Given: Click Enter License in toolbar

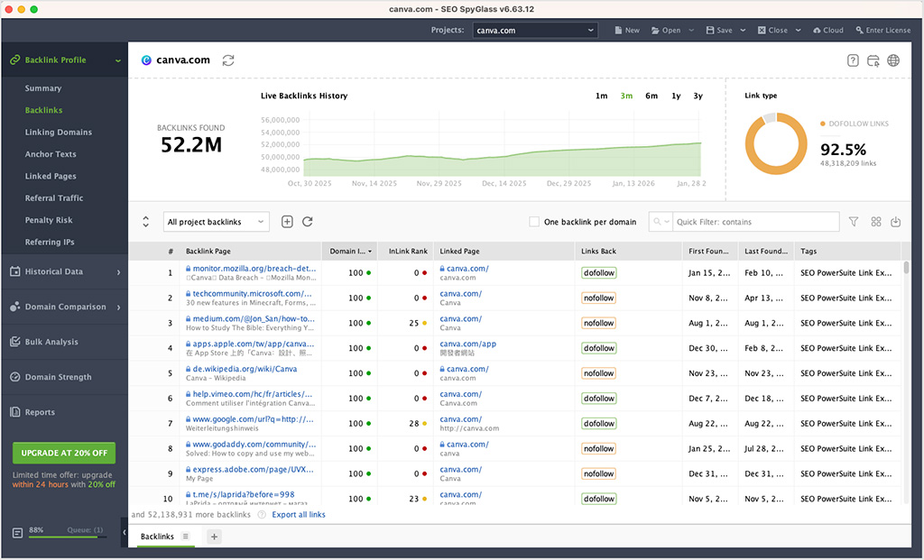Looking at the screenshot, I should pos(882,30).
